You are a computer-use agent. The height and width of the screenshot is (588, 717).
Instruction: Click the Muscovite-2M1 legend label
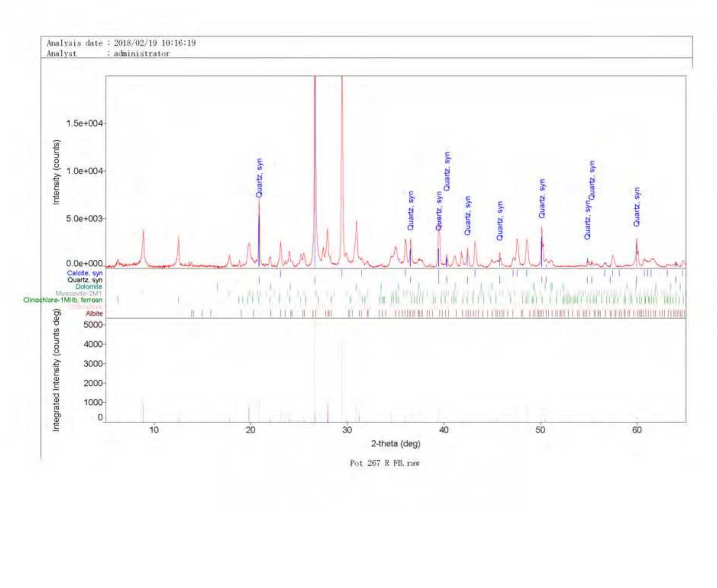pos(79,293)
